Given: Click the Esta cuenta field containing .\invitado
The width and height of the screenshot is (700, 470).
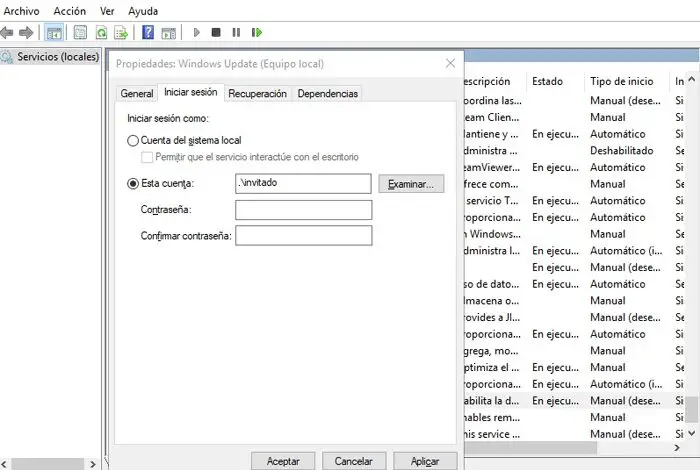Looking at the screenshot, I should tap(303, 183).
